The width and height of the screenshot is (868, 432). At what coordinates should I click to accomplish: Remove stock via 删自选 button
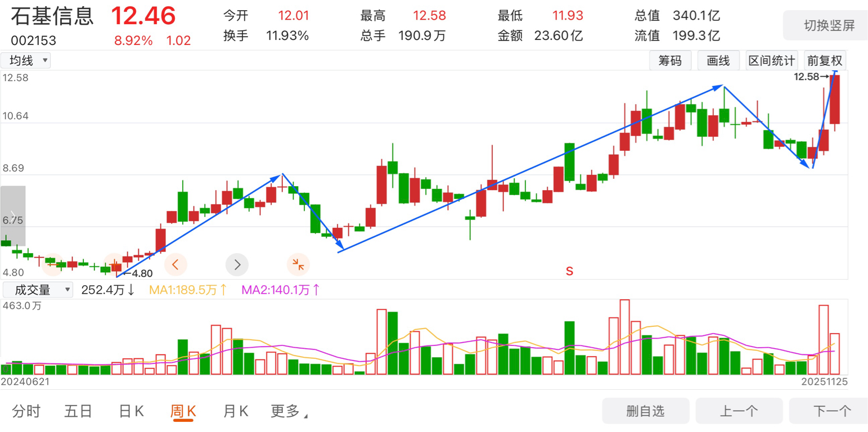(x=646, y=411)
